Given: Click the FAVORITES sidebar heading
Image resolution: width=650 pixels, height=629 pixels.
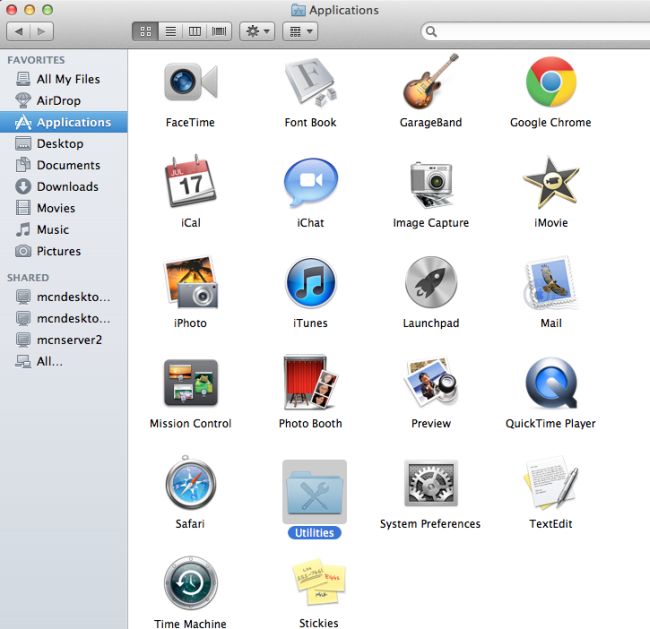Looking at the screenshot, I should pyautogui.click(x=36, y=60).
